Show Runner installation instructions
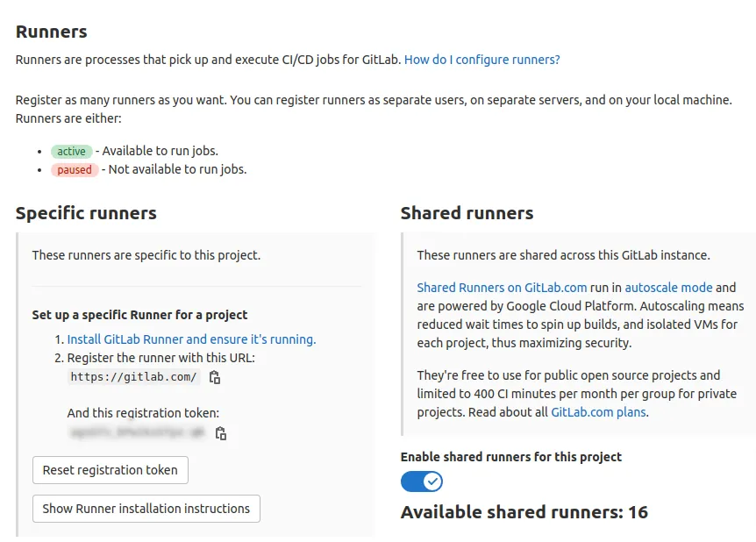The image size is (756, 542). tap(146, 509)
